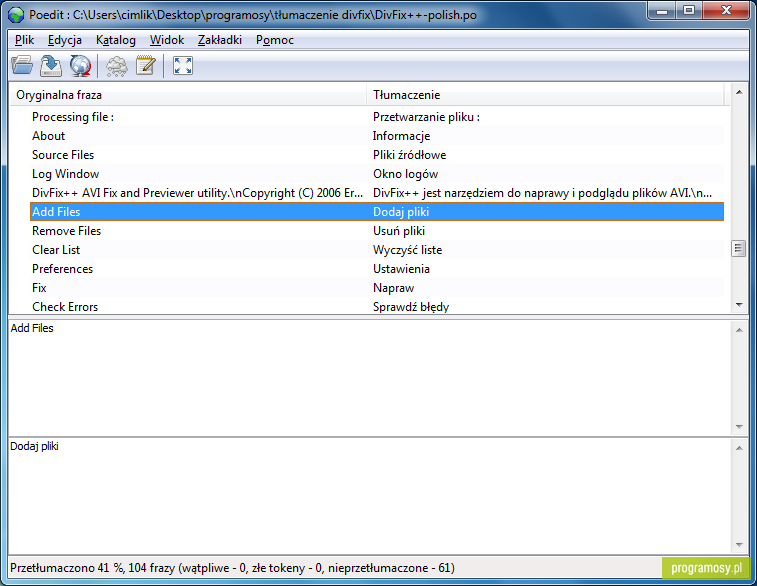Sort by the Tłumaczenie column header
This screenshot has height=586, width=757.
pos(546,95)
